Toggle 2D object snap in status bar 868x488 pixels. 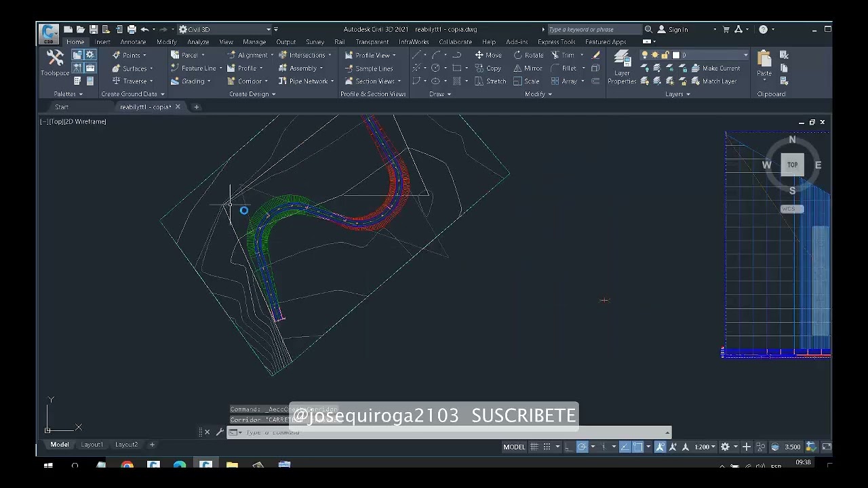click(637, 447)
